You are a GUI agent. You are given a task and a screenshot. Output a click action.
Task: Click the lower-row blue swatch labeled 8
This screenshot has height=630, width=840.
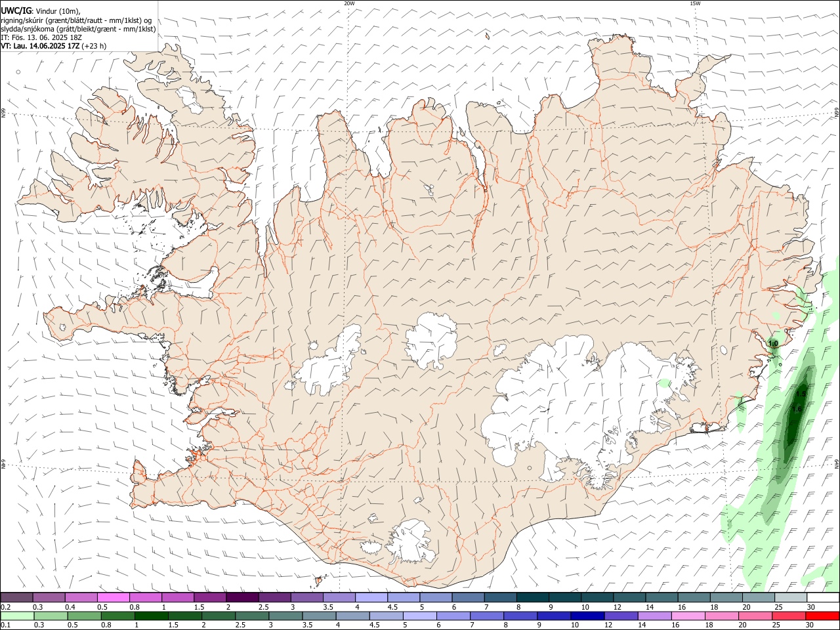coord(520,616)
